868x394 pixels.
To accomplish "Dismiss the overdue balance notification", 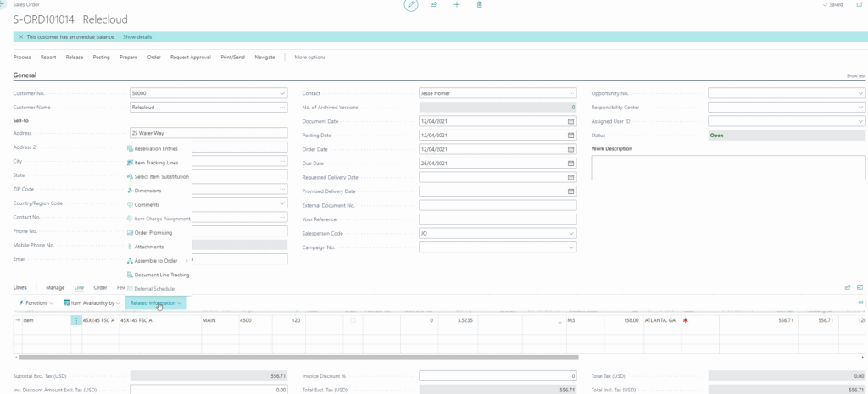I will tap(20, 37).
